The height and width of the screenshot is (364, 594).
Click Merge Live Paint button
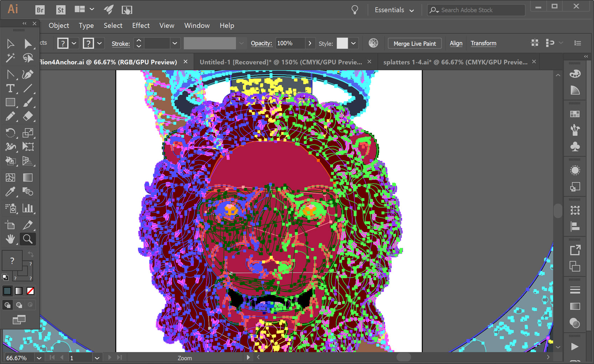point(415,43)
